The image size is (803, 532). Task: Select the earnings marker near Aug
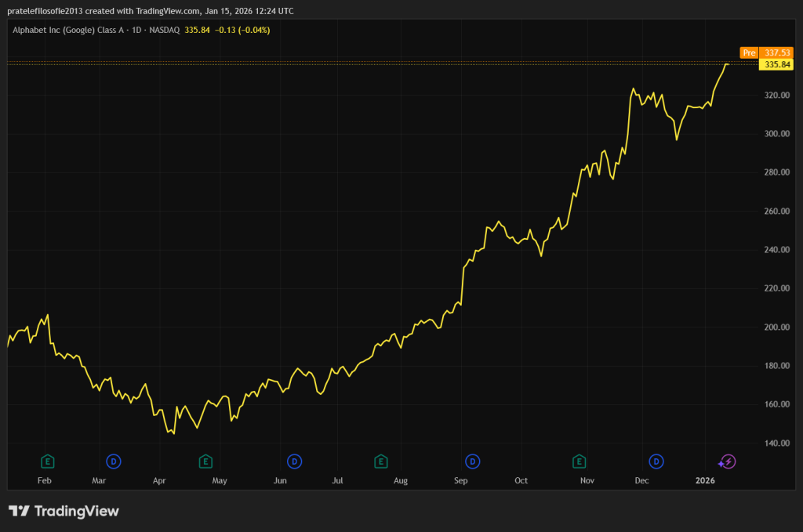(381, 461)
